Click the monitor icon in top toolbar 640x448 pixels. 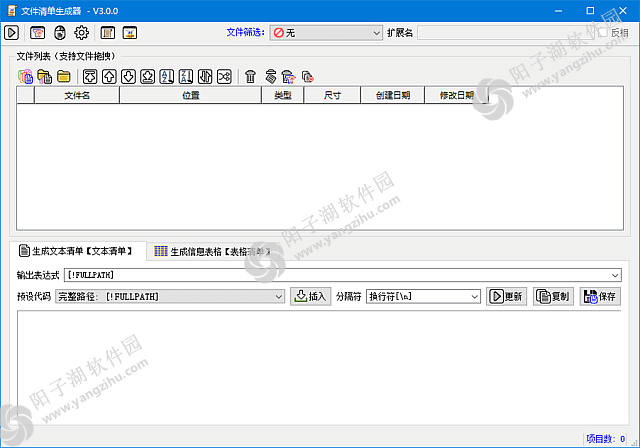tap(130, 33)
